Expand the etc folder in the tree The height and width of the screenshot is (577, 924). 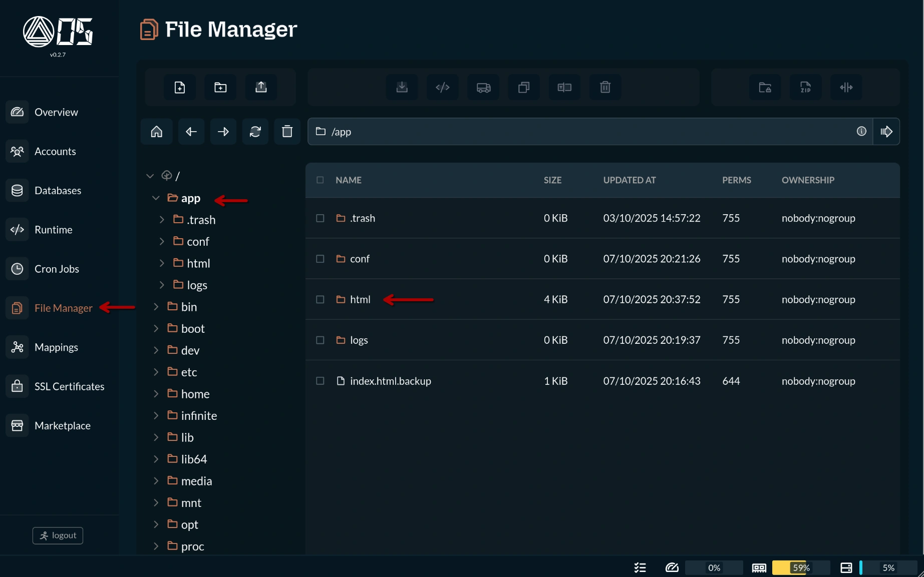pyautogui.click(x=156, y=372)
